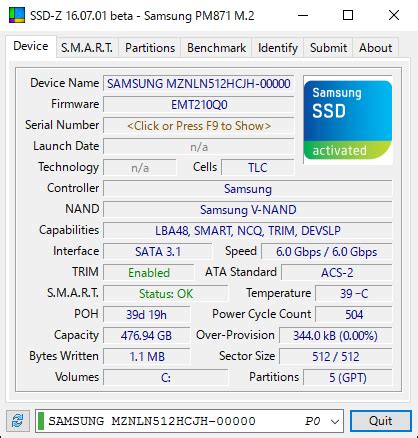The width and height of the screenshot is (418, 438).
Task: Reveal serial number via Click or Press F9 field
Action: [x=199, y=126]
